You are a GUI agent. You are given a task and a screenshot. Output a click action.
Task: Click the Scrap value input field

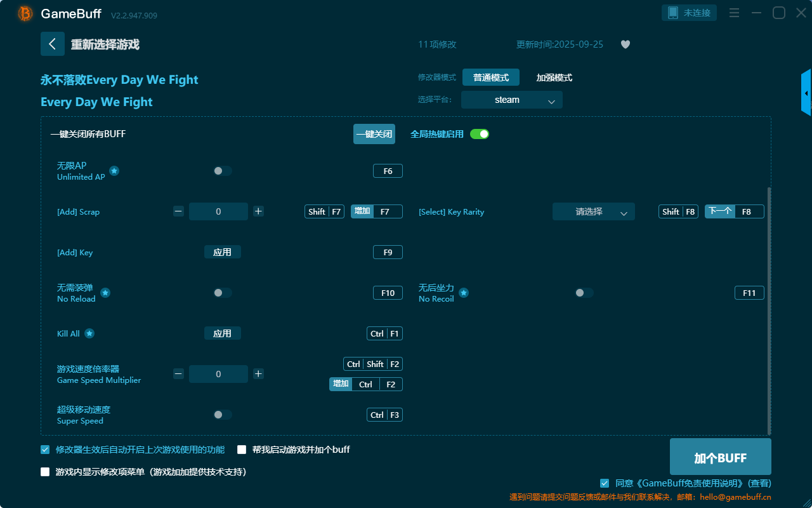[x=219, y=211]
